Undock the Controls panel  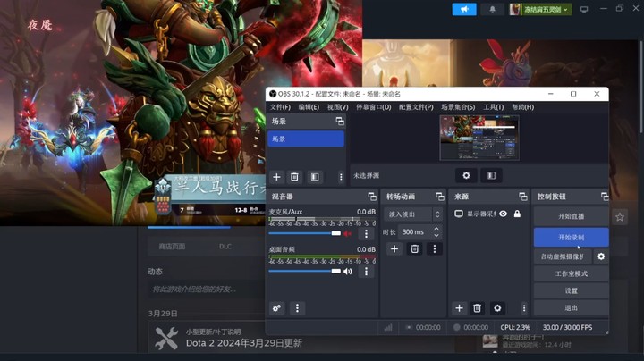(605, 197)
